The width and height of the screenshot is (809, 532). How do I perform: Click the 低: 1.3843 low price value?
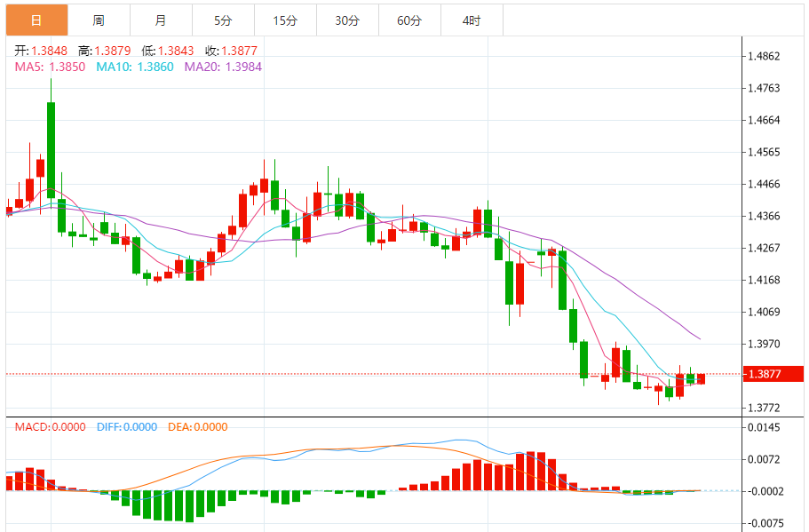click(168, 51)
